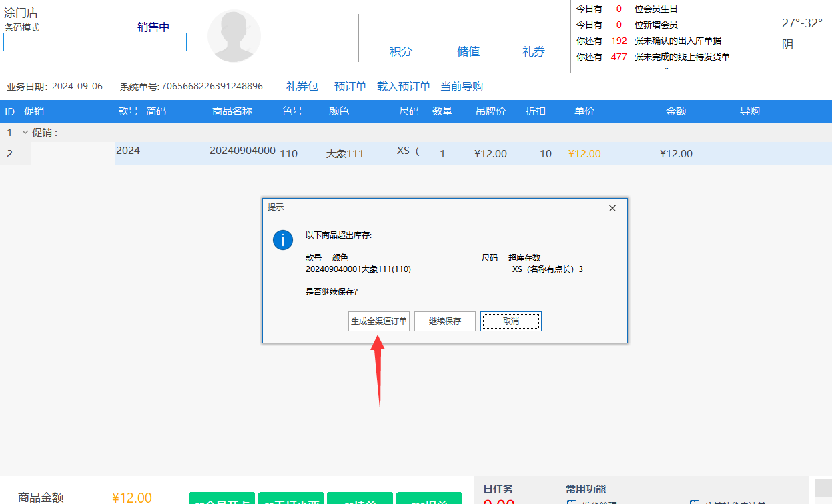Select the quantity cell 1 in row 2
The width and height of the screenshot is (832, 504).
[x=442, y=153]
